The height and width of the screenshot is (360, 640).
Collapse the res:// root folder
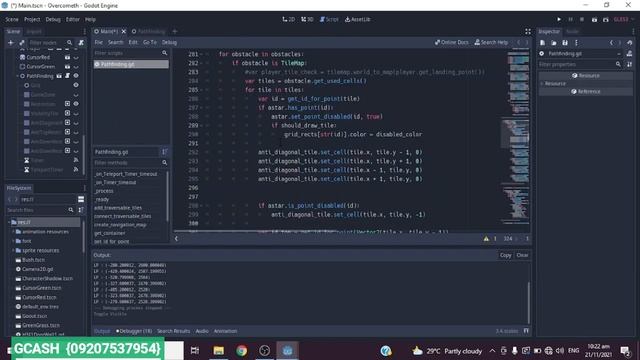click(9, 222)
